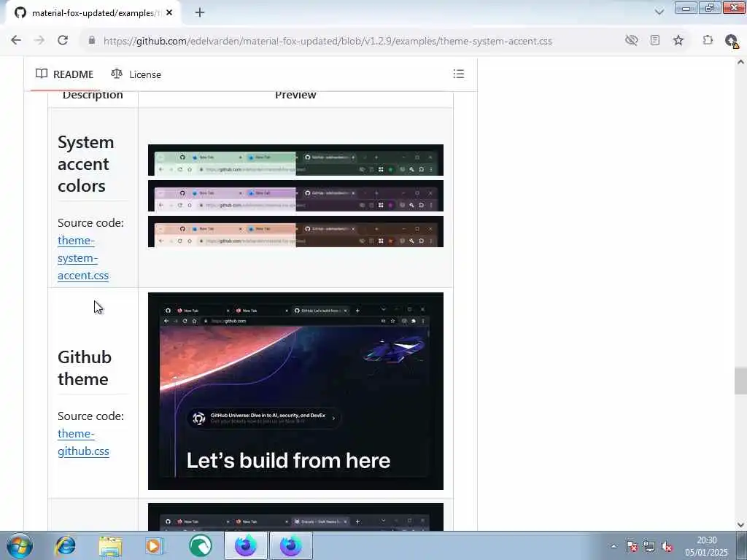Open the account profile icon with warning badge

click(x=731, y=41)
